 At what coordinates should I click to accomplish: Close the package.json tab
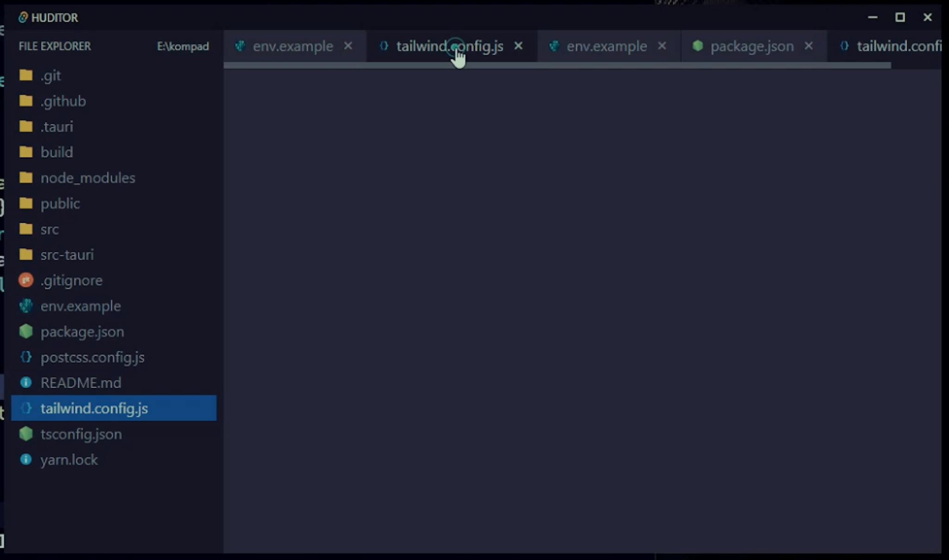coord(809,46)
